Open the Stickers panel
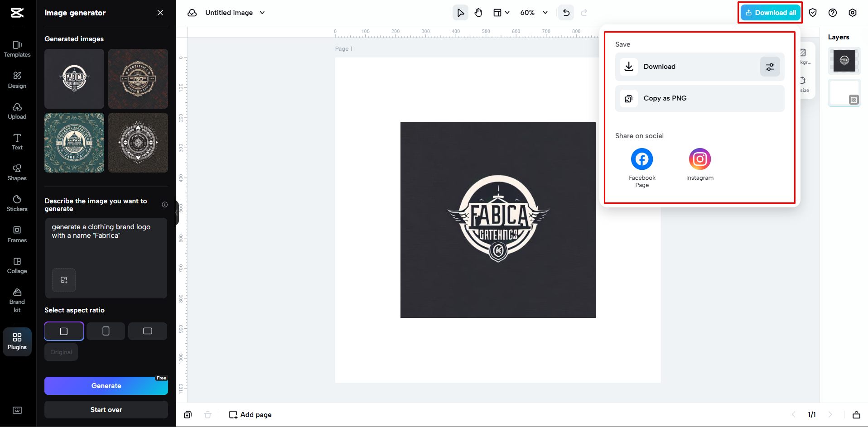Screen dimensions: 868x427 point(17,203)
